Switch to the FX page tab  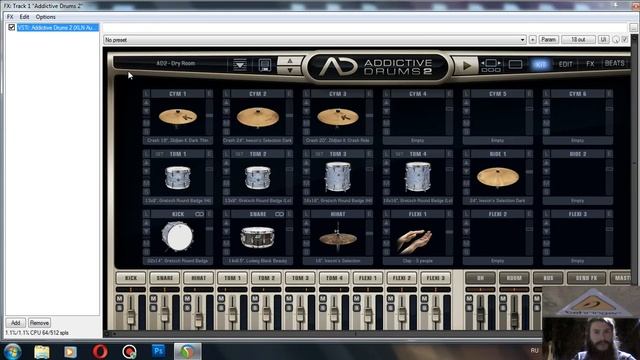click(590, 64)
